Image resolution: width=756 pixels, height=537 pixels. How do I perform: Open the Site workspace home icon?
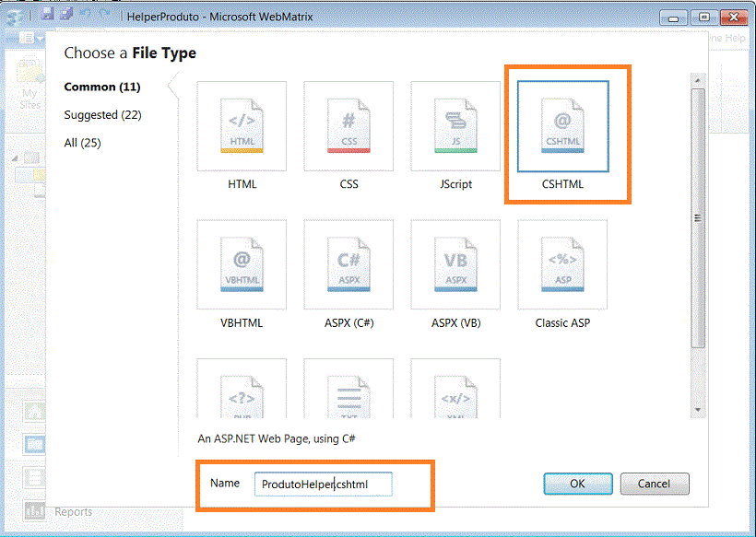[35, 413]
